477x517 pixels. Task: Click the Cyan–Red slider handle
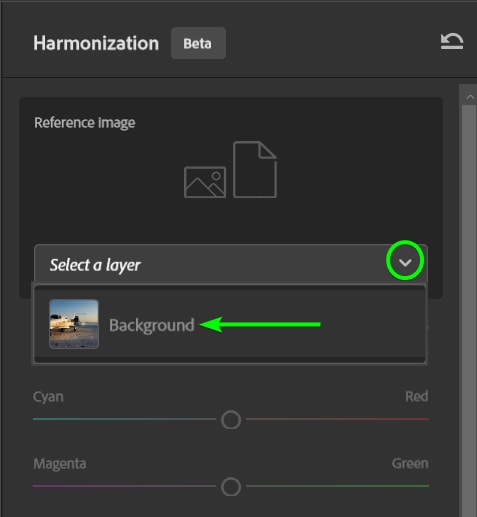(x=231, y=420)
